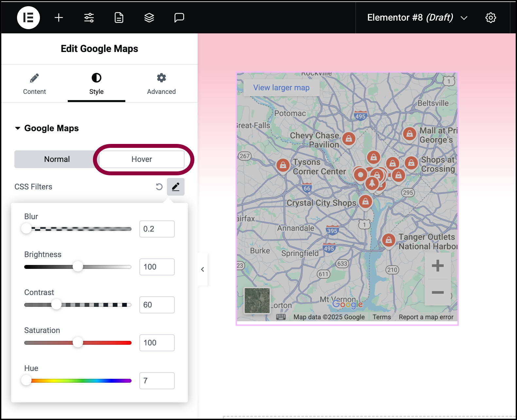Select the Shops at Crossing map pin
The image size is (517, 420).
[x=411, y=163]
